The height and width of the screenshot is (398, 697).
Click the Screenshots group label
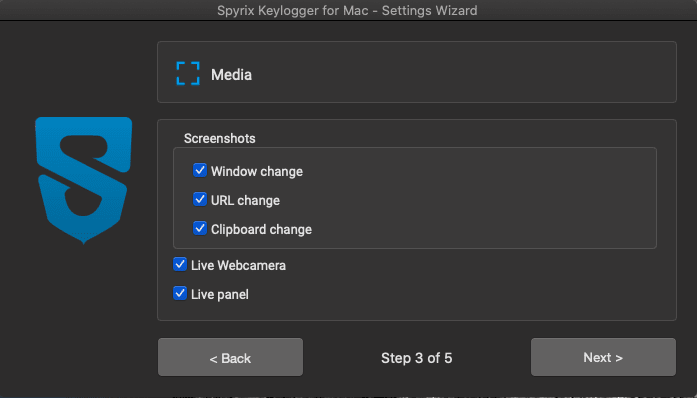tap(220, 138)
